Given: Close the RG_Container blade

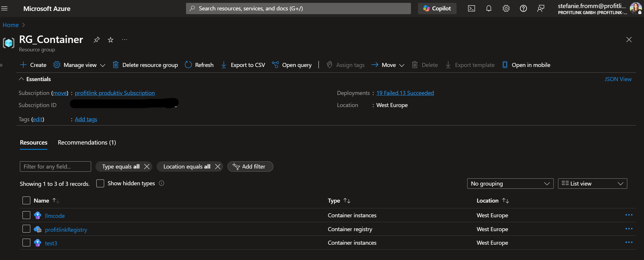Looking at the screenshot, I should [x=629, y=40].
